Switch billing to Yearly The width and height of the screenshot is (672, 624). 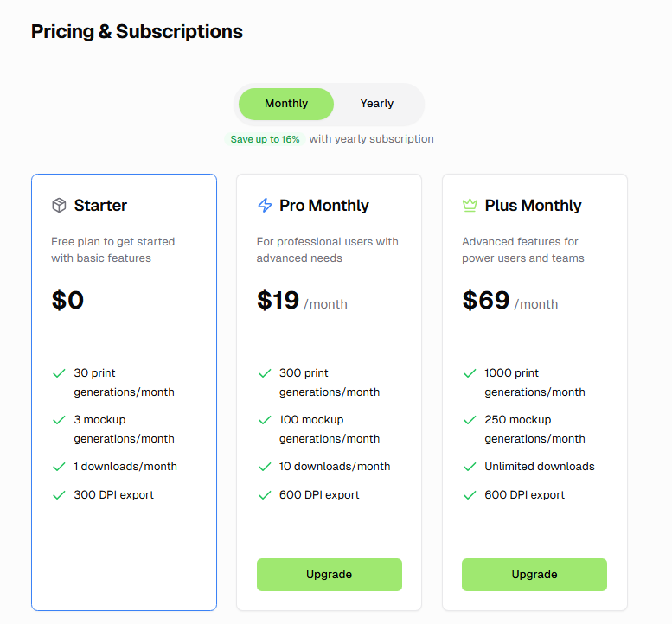pyautogui.click(x=377, y=104)
